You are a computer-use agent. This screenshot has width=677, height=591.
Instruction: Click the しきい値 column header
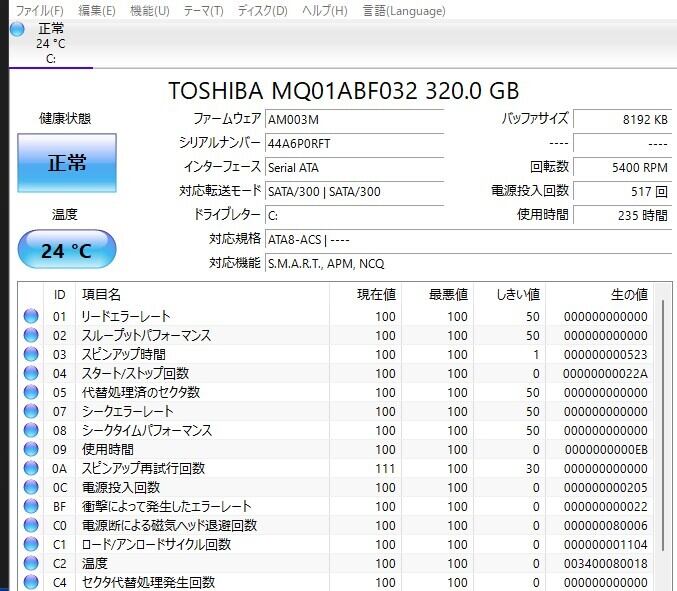[x=509, y=294]
